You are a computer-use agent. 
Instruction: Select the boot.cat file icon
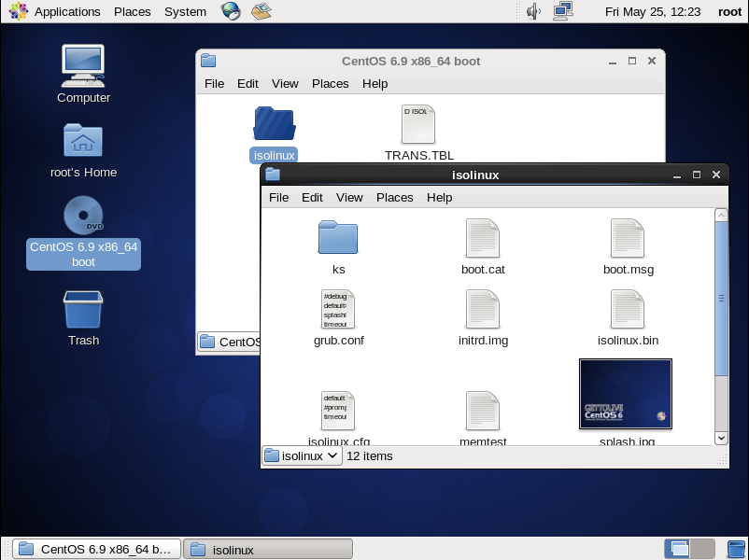click(483, 238)
